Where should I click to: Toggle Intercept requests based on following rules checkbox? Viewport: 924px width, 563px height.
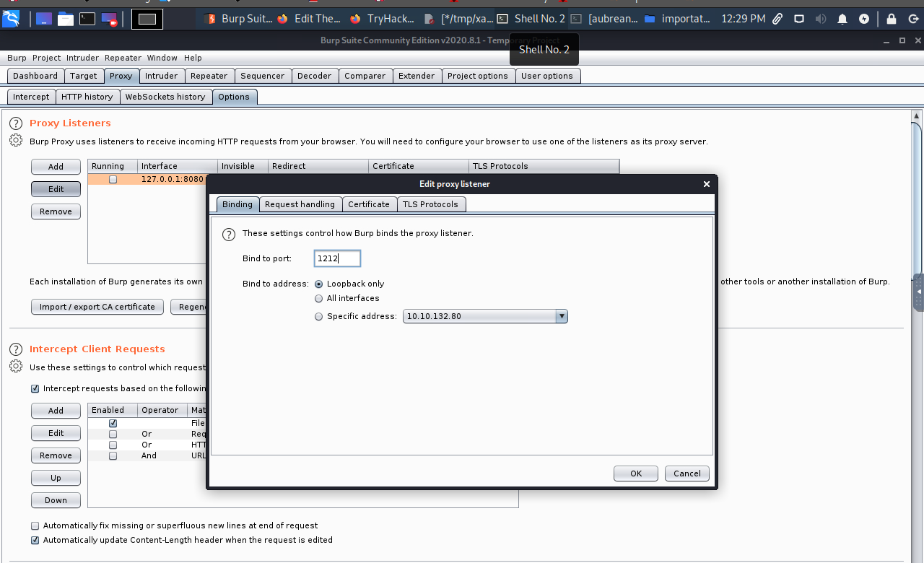(x=35, y=388)
